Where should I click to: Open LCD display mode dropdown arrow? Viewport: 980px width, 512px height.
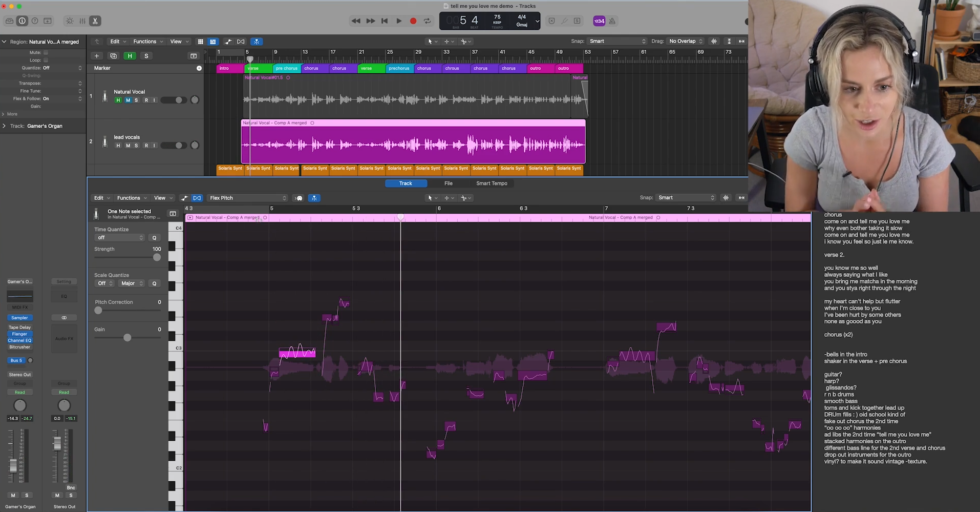pyautogui.click(x=537, y=22)
